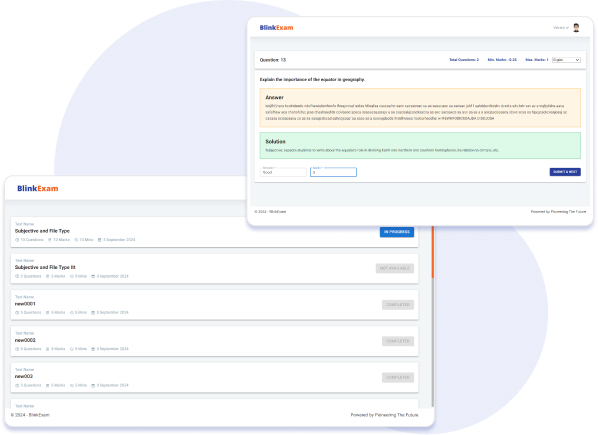Screen dimensions: 598x435
Task: Click '© 2024 - BlinkExam' footer in list window
Action: point(30,415)
